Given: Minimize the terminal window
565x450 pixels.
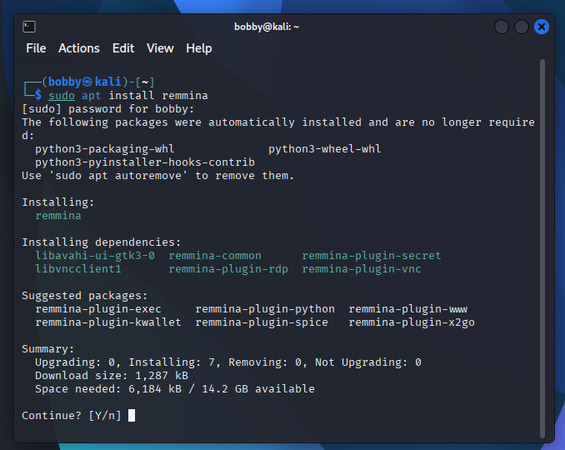Looking at the screenshot, I should coord(501,27).
